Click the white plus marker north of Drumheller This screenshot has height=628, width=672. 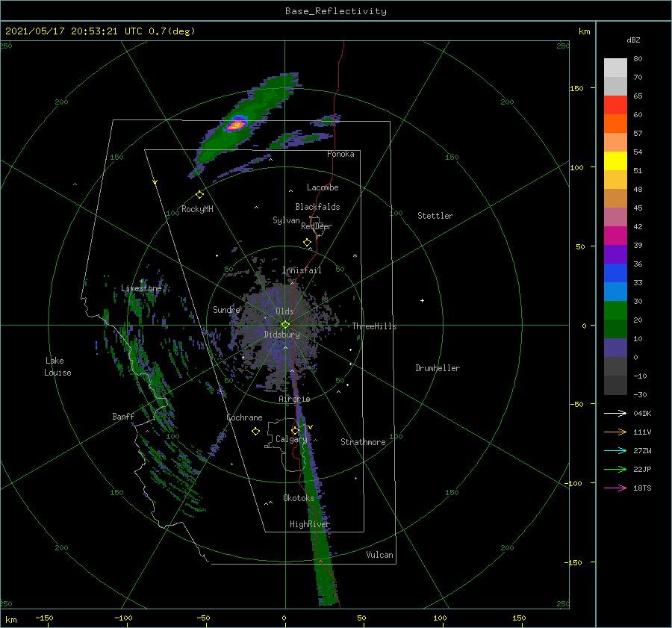coord(422,300)
